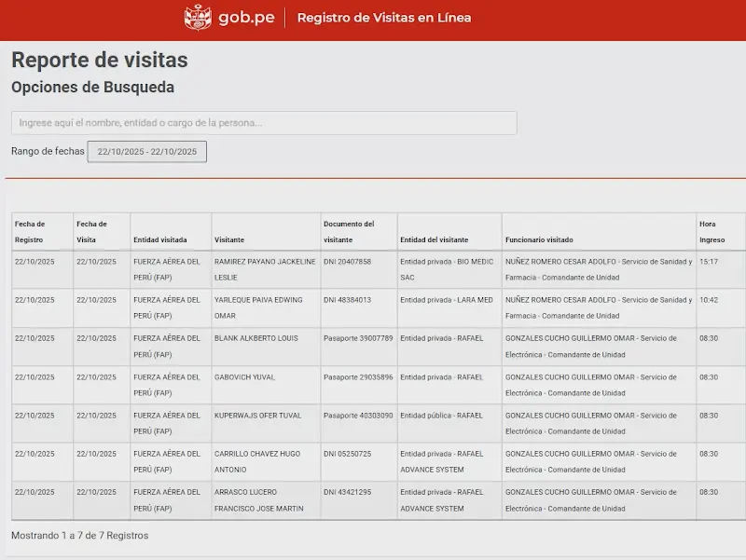Open the gob.pe home link
This screenshot has width=746, height=560.
(x=245, y=18)
